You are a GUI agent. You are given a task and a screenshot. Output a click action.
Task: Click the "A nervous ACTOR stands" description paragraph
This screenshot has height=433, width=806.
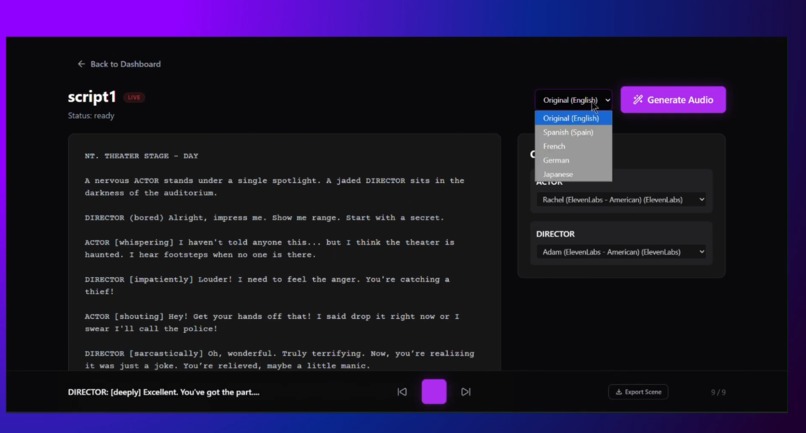click(274, 187)
